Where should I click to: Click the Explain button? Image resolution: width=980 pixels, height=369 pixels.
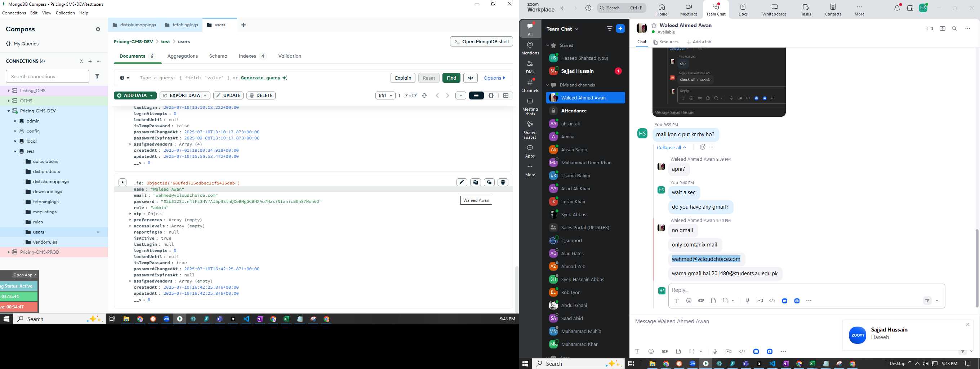[403, 78]
